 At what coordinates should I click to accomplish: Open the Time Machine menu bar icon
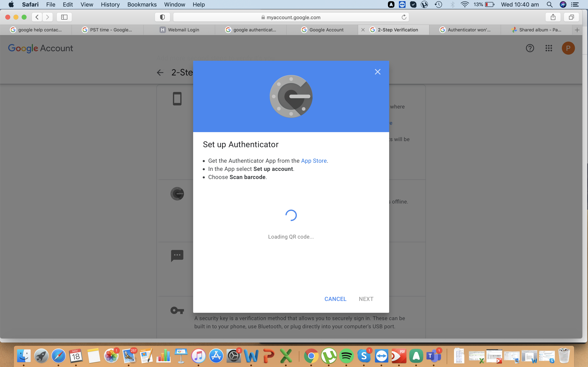439,4
